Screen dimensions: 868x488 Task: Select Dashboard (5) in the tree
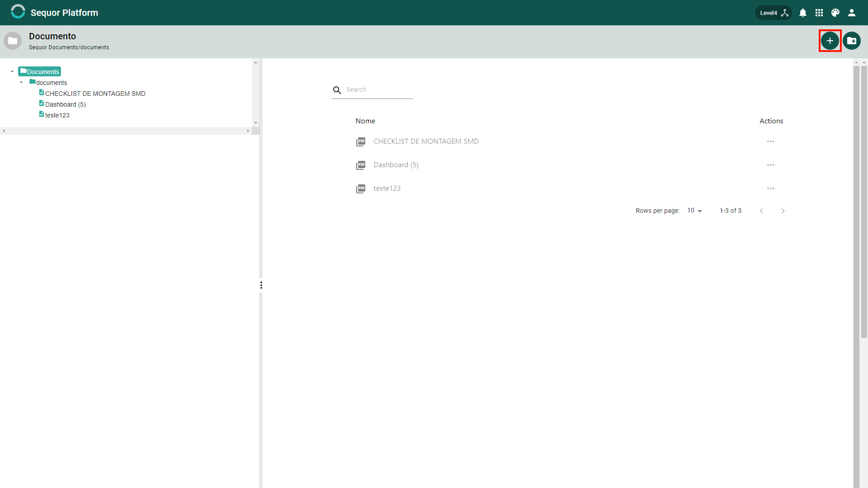[x=62, y=104]
